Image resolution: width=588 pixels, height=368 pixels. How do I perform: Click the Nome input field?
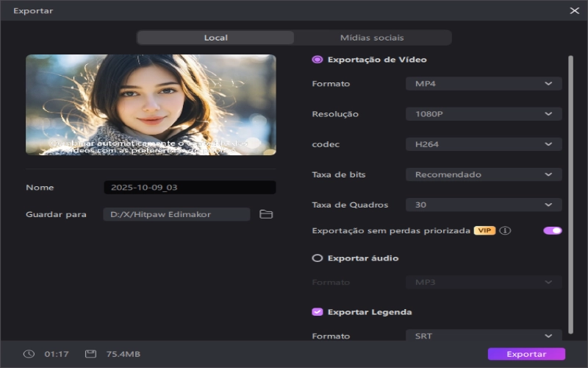tap(190, 188)
